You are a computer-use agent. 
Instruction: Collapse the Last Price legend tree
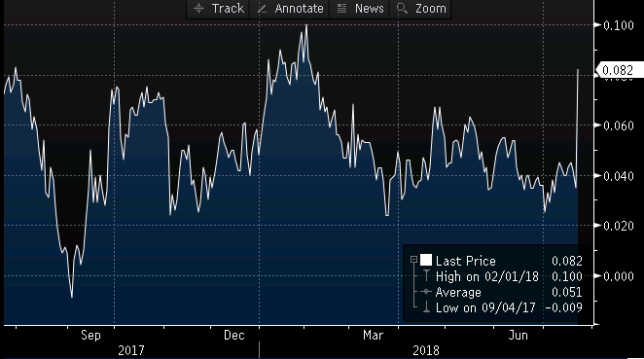coord(413,260)
